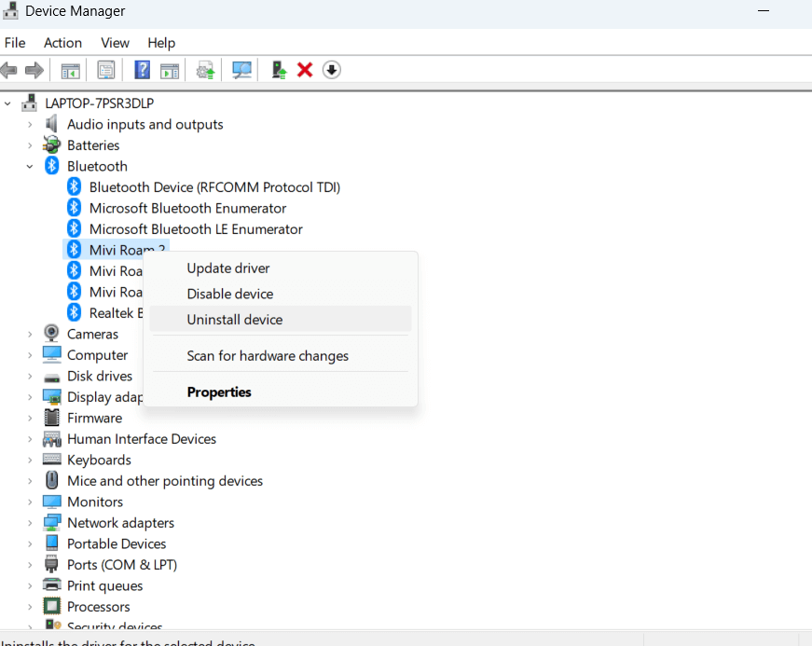Click the Properties toolbar icon
Viewport: 812px width, 646px height.
[x=106, y=70]
